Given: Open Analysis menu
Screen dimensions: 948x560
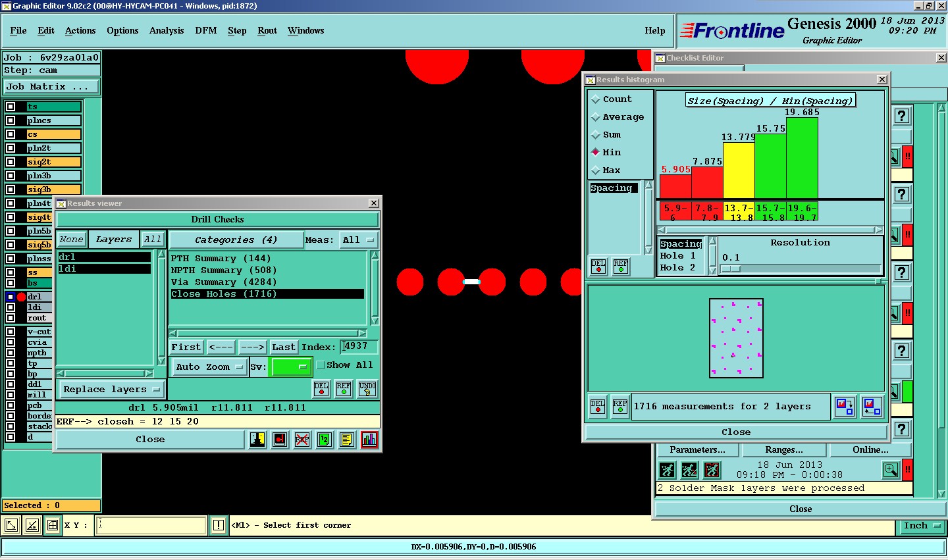Looking at the screenshot, I should coord(167,30).
